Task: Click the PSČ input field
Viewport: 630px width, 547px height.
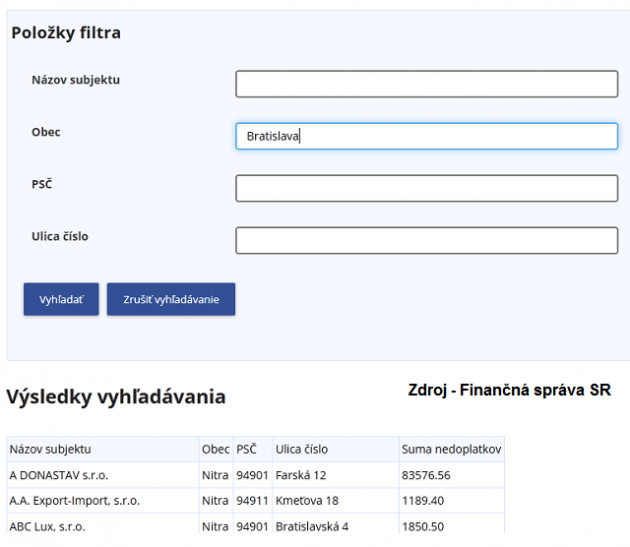Action: (426, 188)
